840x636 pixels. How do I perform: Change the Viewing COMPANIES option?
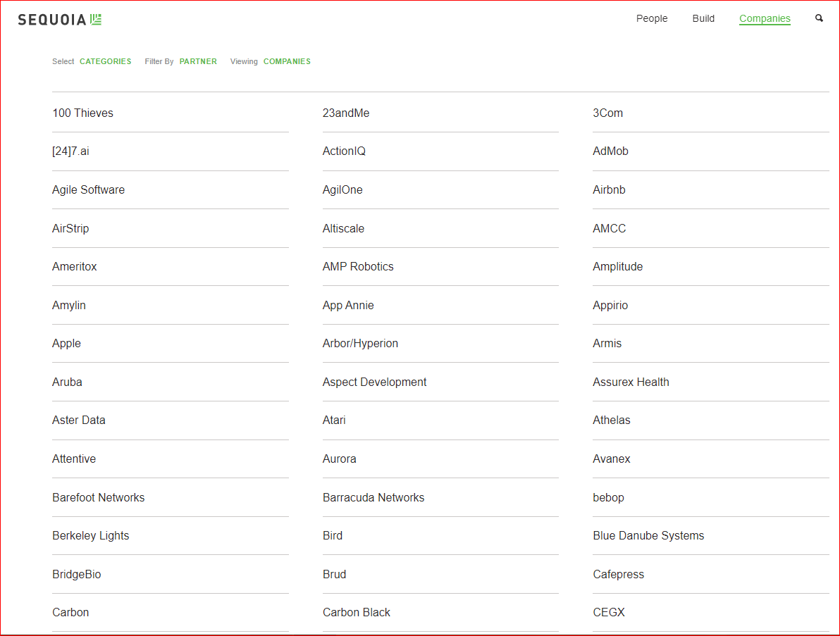(x=287, y=61)
